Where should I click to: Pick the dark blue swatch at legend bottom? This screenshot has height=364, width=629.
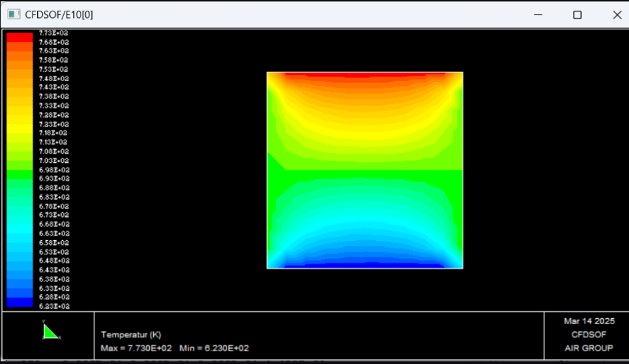19,302
